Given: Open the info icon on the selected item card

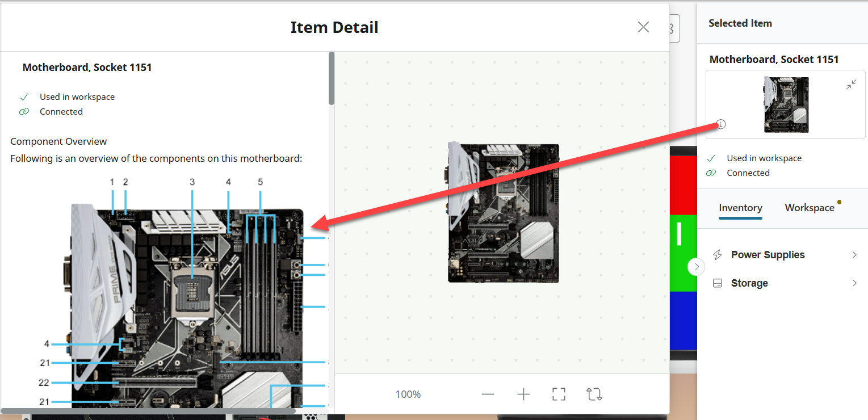Looking at the screenshot, I should [721, 124].
